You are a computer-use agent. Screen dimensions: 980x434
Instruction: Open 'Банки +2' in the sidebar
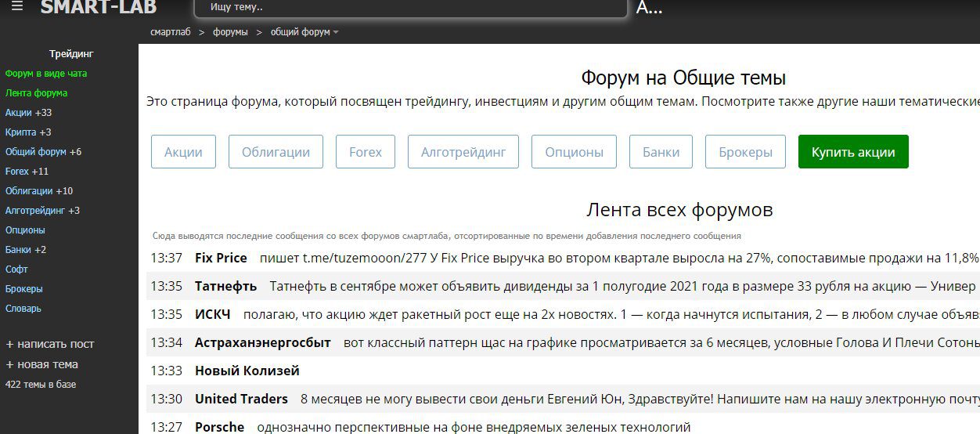(x=26, y=250)
